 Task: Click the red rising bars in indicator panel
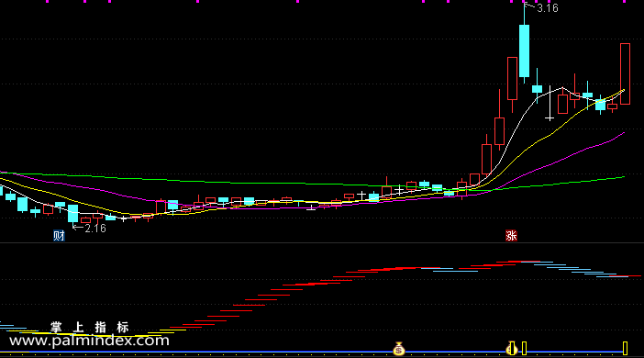point(287,285)
